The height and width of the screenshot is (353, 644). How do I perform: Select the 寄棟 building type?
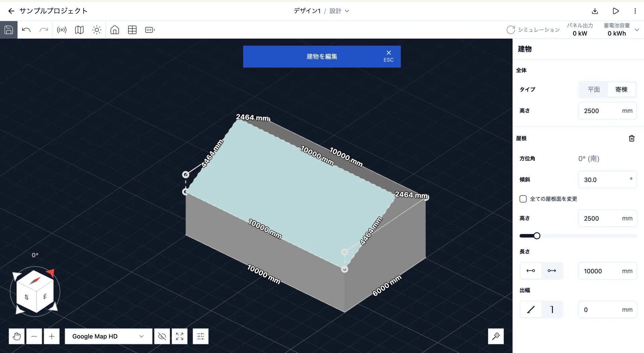(622, 89)
